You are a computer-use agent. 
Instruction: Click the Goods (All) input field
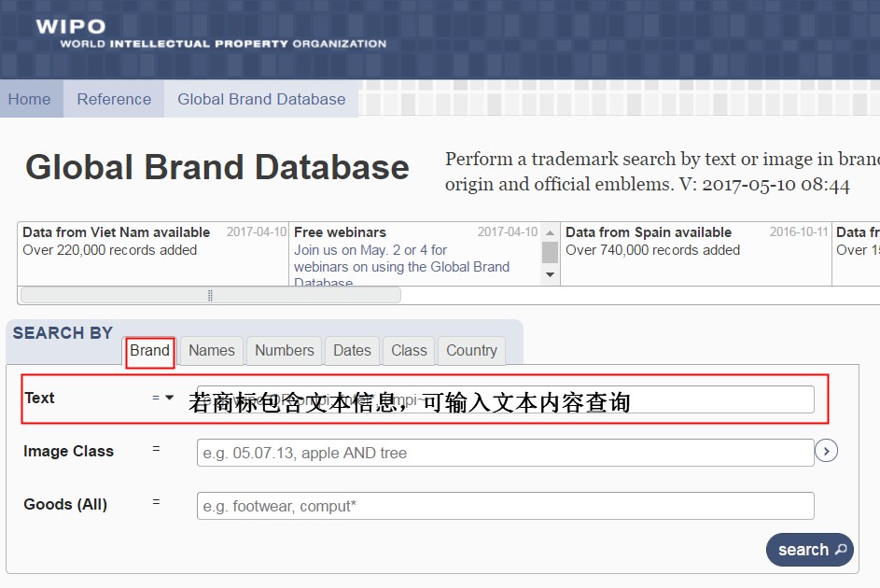pos(505,506)
